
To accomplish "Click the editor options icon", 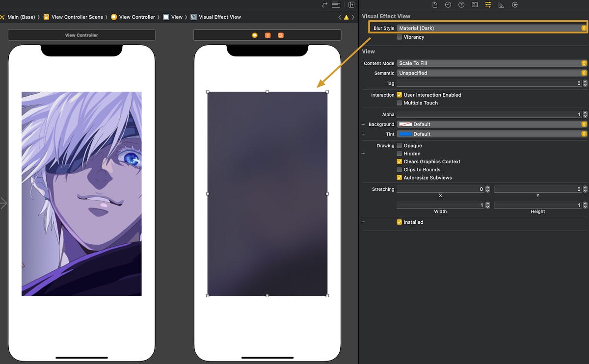I will click(336, 5).
